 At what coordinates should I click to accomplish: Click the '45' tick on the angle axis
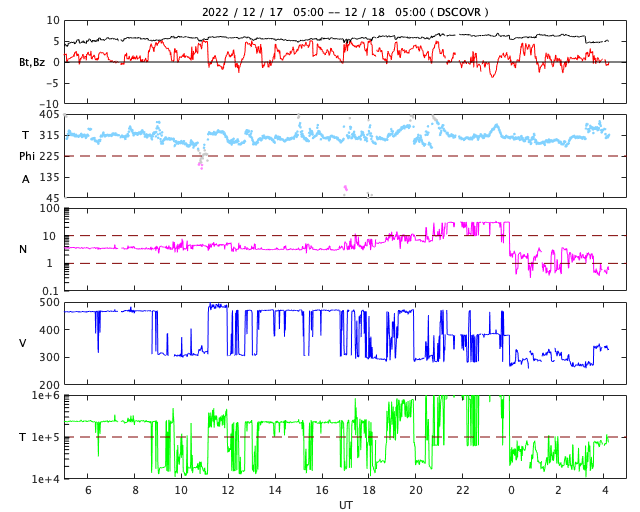coord(53,198)
